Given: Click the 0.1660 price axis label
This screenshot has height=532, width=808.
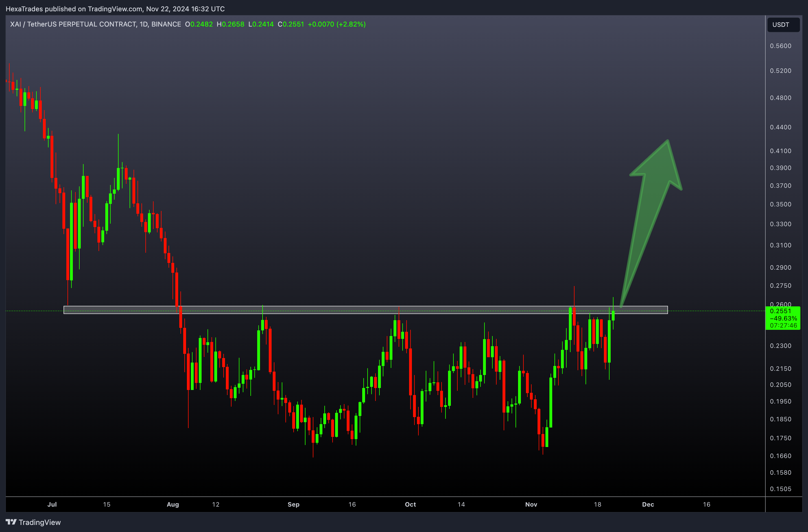Looking at the screenshot, I should [781, 456].
